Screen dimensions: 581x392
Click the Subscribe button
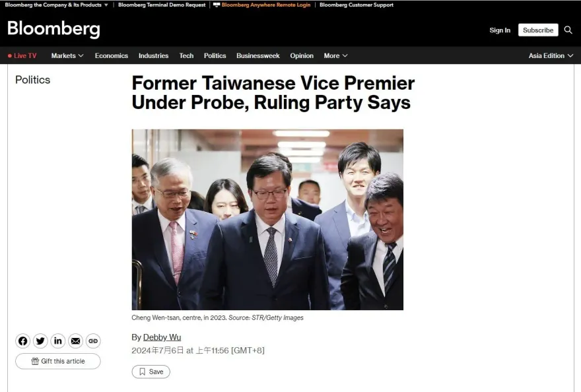pos(538,30)
